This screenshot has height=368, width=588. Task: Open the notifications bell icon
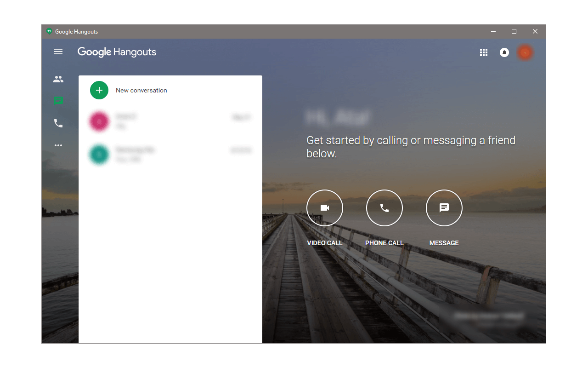504,52
